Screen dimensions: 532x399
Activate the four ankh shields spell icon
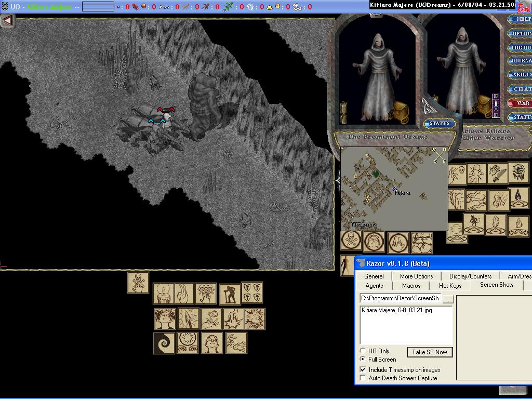click(x=252, y=292)
